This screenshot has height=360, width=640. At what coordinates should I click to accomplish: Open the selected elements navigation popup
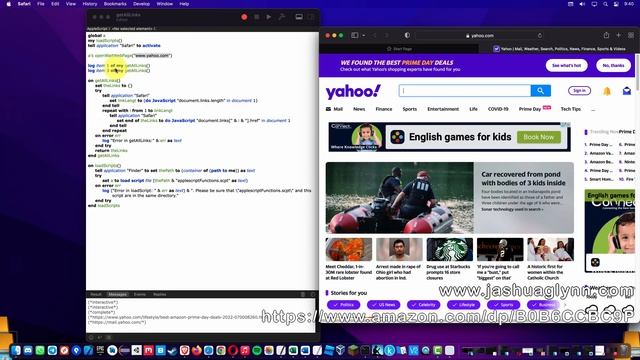[x=133, y=29]
